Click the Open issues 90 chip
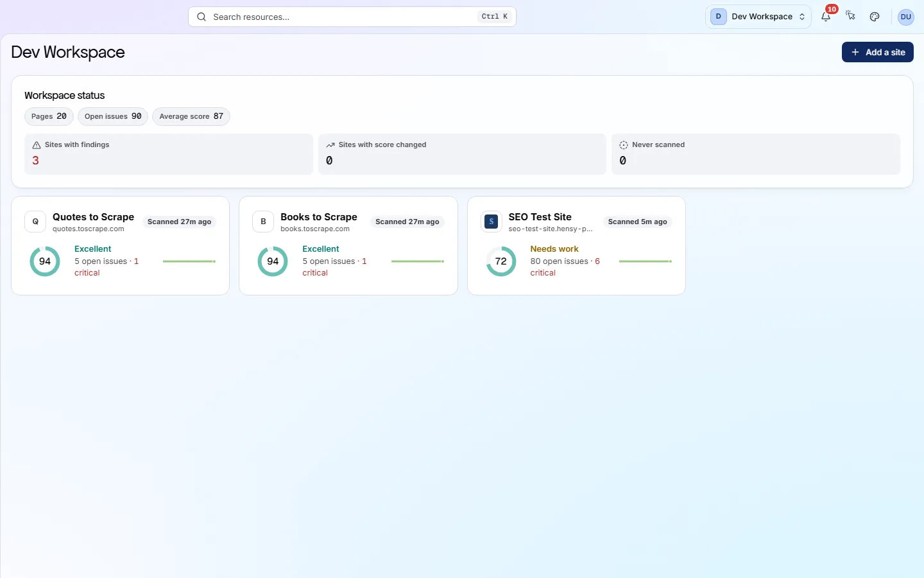This screenshot has height=578, width=924. point(113,116)
